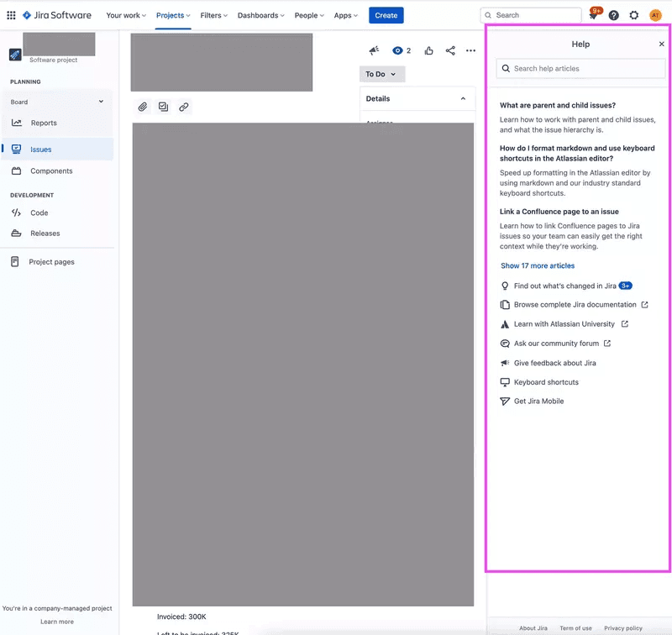Open the notifications bell icon
672x635 pixels.
click(591, 14)
